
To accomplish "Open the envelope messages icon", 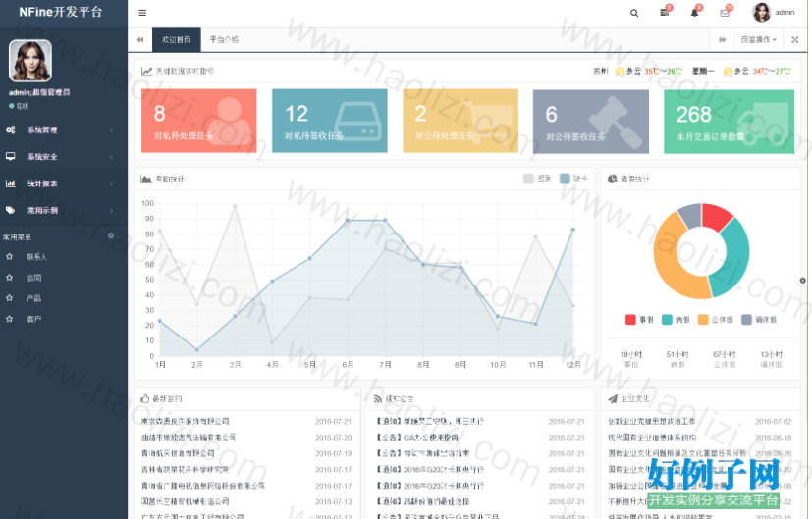I will click(725, 13).
